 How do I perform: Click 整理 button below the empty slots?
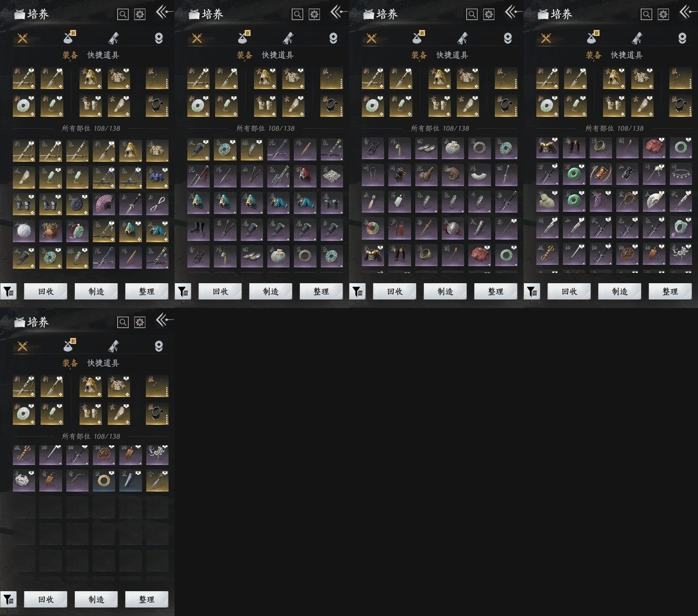pos(147,599)
